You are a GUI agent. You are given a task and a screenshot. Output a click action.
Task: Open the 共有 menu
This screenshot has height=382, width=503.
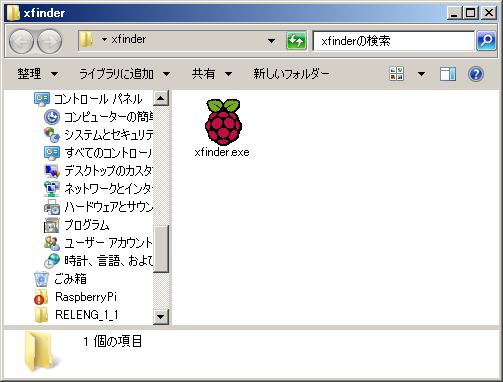point(212,74)
